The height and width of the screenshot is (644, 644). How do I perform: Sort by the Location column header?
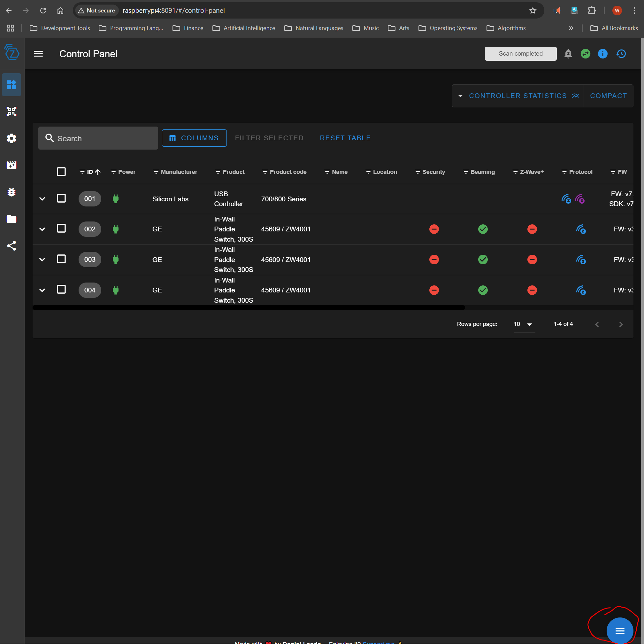pyautogui.click(x=385, y=172)
